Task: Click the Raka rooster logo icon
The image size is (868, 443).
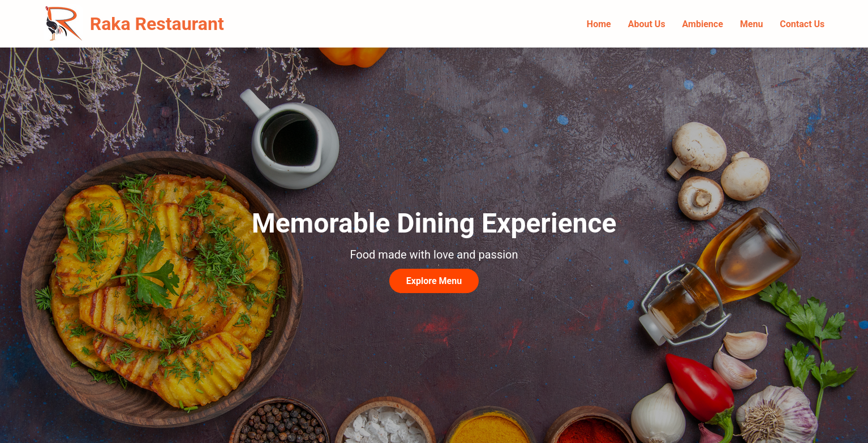Action: click(63, 24)
